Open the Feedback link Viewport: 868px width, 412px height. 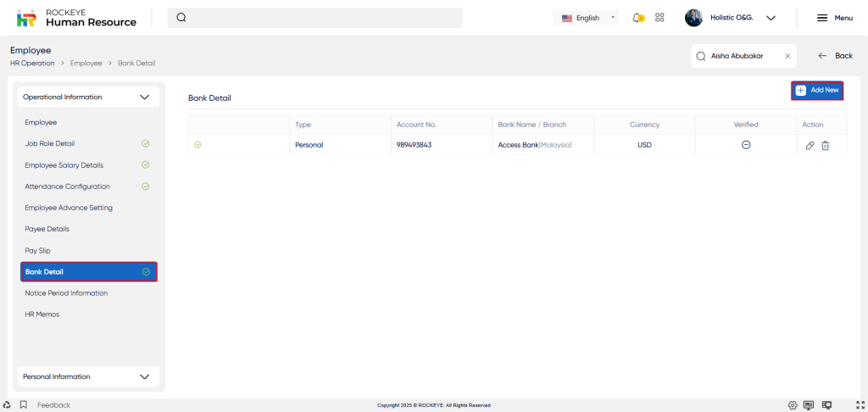53,405
